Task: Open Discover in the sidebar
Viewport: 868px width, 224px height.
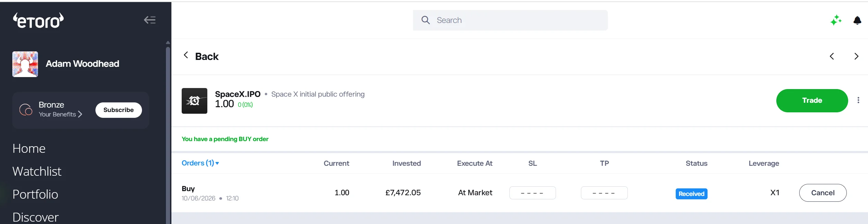Action: pos(36,217)
